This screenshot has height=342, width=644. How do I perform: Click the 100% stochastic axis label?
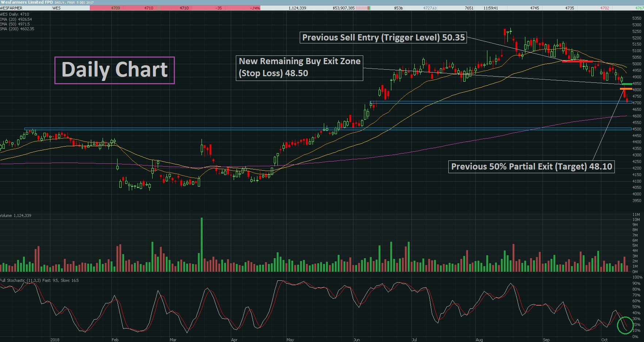[x=637, y=277]
